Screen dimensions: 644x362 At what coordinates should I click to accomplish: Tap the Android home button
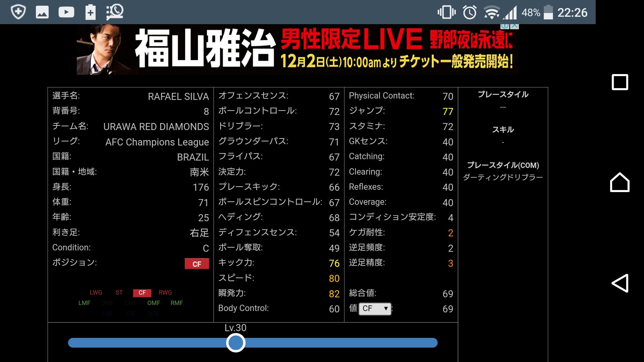620,182
